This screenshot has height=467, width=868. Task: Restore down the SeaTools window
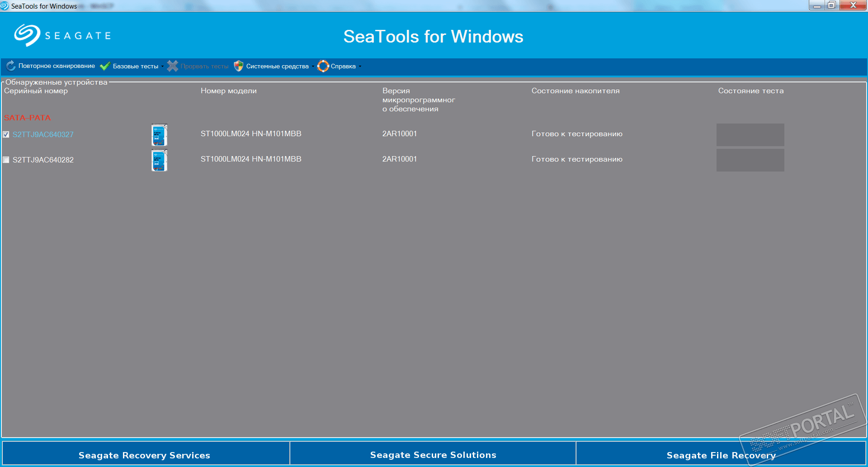(832, 5)
